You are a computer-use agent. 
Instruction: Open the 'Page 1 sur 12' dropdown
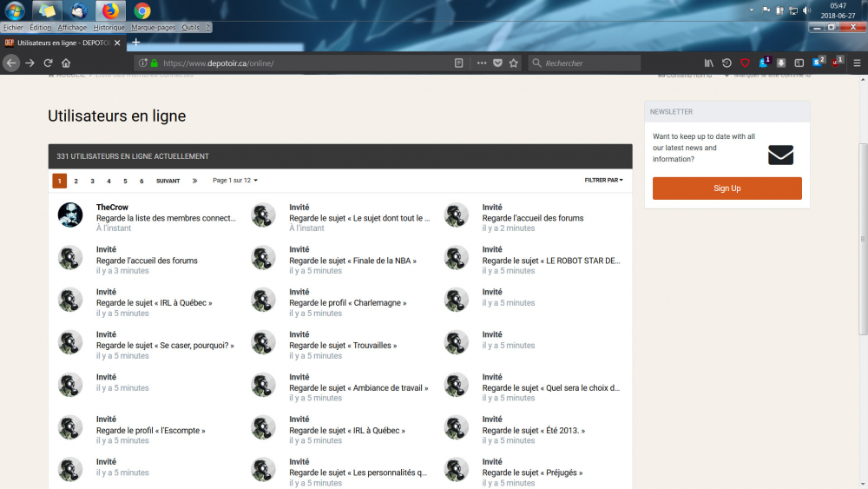pyautogui.click(x=235, y=181)
